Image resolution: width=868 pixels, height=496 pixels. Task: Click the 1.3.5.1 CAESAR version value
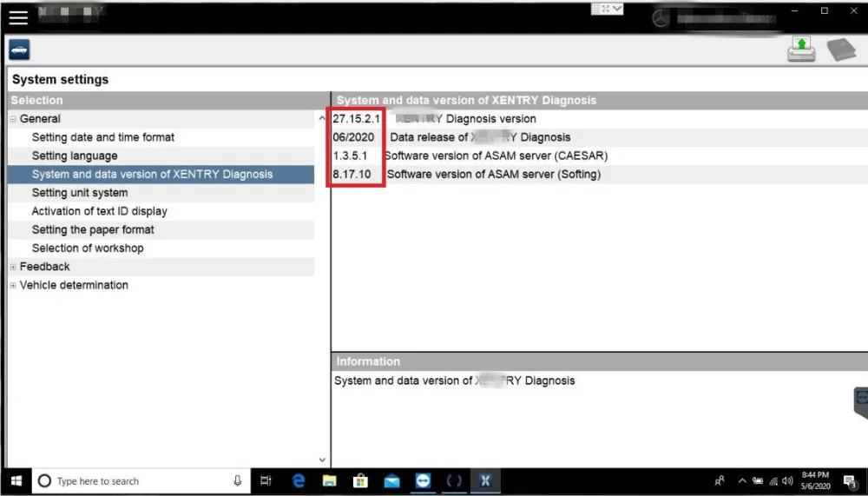pyautogui.click(x=350, y=155)
